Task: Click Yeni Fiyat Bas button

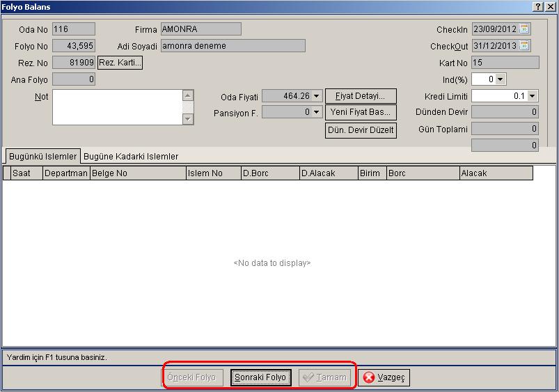Action: click(361, 112)
